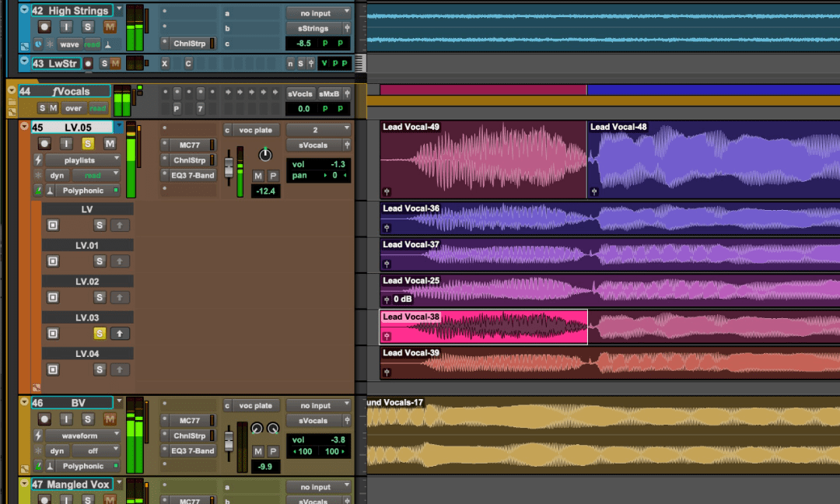The image size is (840, 504).
Task: Click the clock timebase icon on High Strings
Action: pyautogui.click(x=37, y=44)
